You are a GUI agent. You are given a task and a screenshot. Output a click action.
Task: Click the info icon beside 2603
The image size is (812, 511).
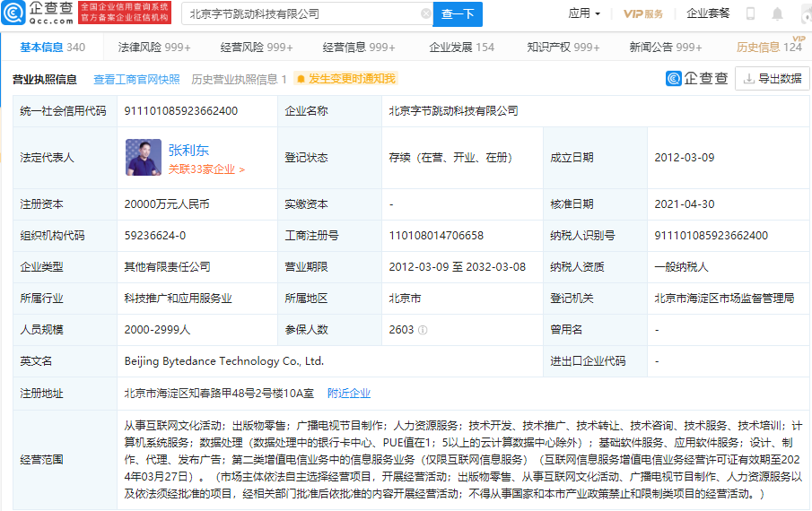[x=423, y=330]
